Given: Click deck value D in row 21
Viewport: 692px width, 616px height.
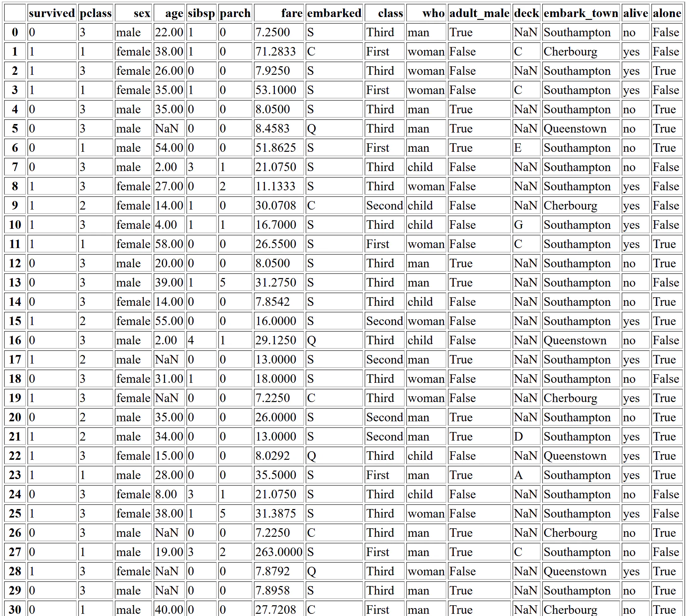Looking at the screenshot, I should (518, 436).
